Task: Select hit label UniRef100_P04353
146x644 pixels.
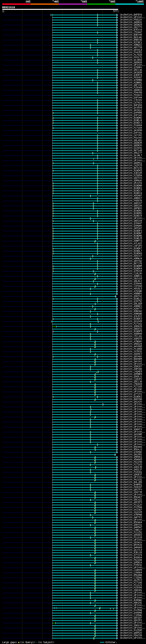Action: [x=131, y=53]
